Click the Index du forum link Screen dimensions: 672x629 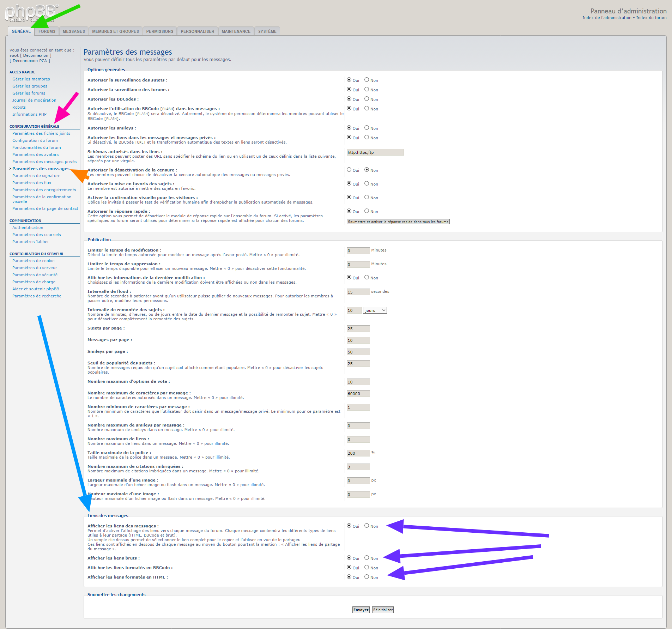[651, 18]
